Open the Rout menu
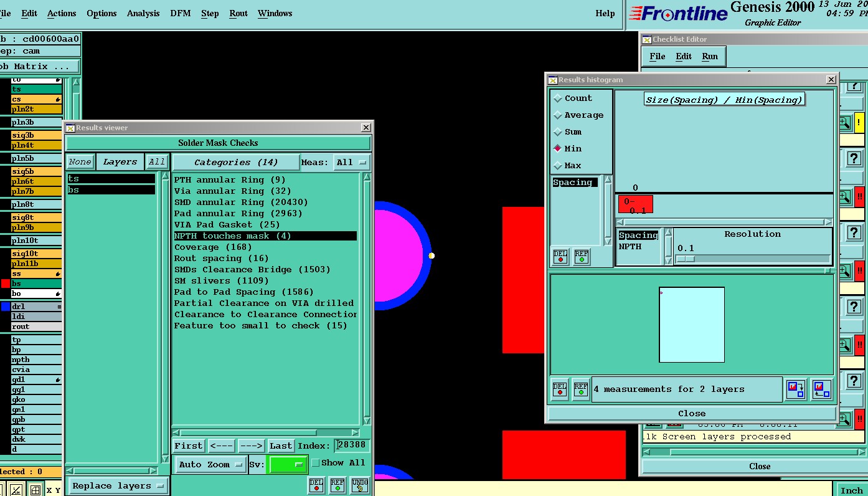This screenshot has width=868, height=496. pos(238,13)
